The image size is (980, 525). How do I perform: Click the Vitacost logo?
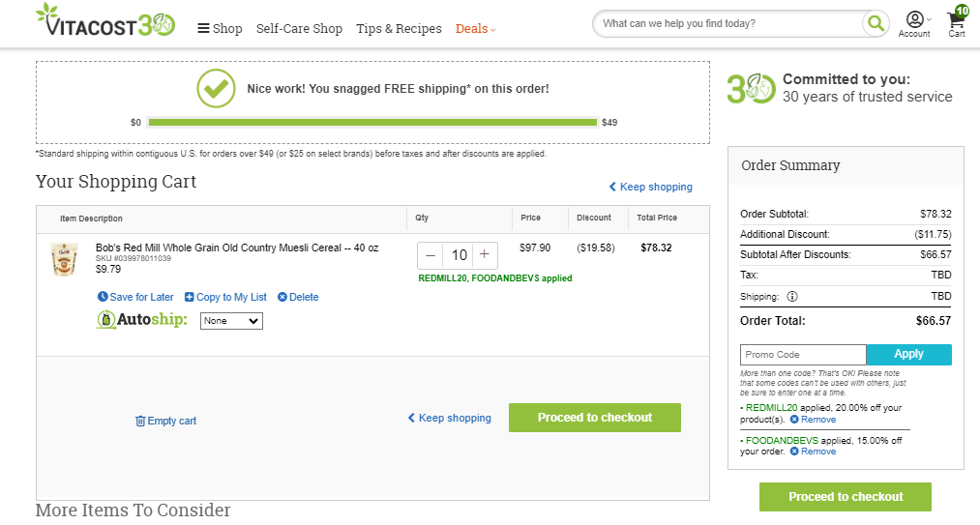pyautogui.click(x=105, y=20)
